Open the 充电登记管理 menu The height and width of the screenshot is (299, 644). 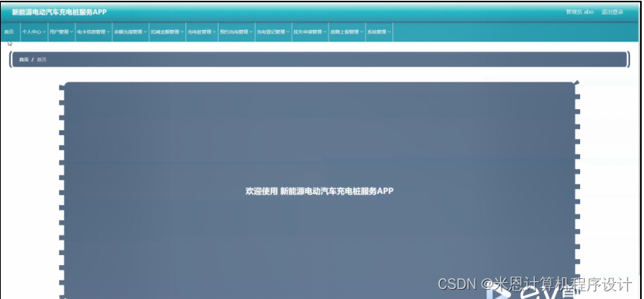tap(273, 32)
